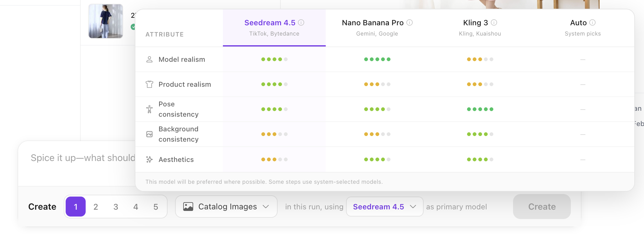644x234 pixels.
Task: Click the image icon for Background consistency
Action: (x=149, y=134)
